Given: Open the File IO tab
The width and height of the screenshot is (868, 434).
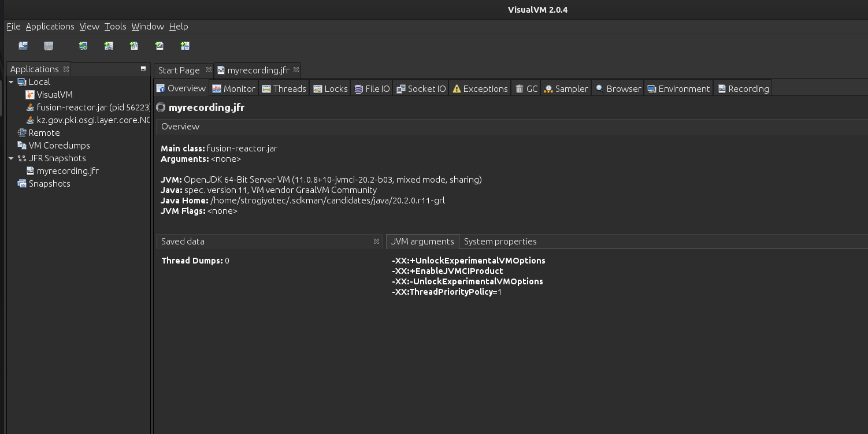Looking at the screenshot, I should pos(372,88).
